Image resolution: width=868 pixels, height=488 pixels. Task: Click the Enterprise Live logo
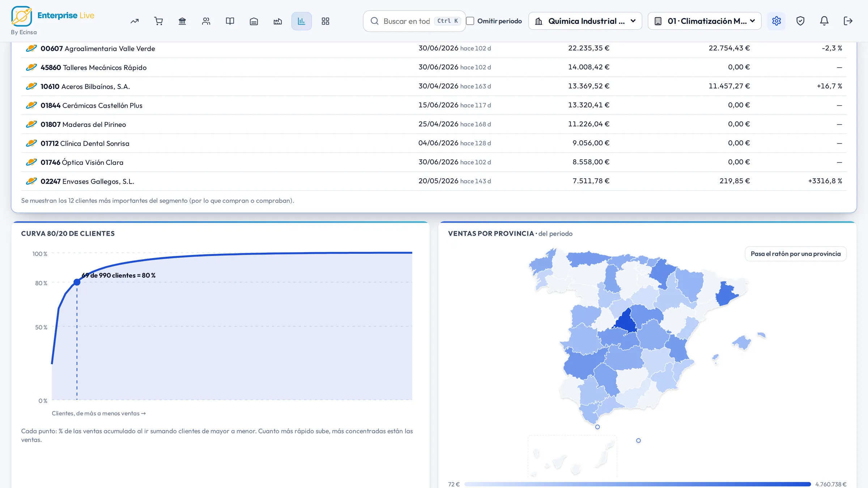[x=53, y=16]
